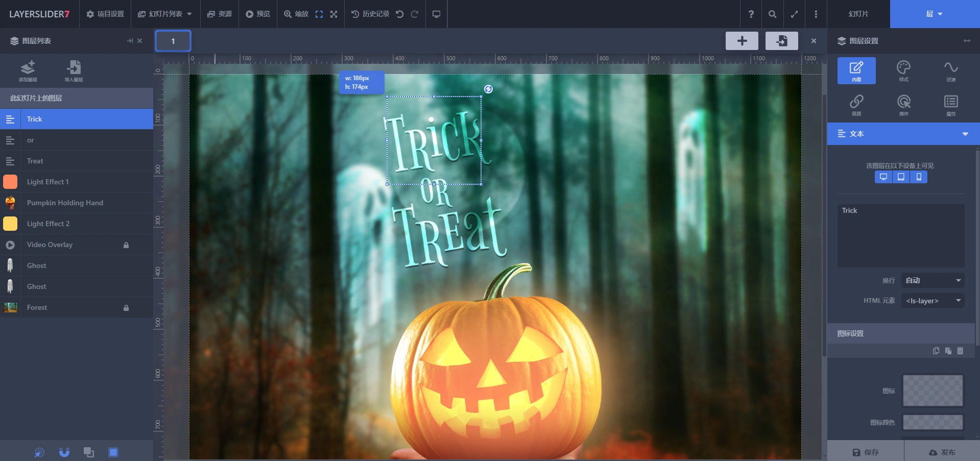Open the 资源 (assets) library
This screenshot has height=461, width=980.
click(219, 14)
